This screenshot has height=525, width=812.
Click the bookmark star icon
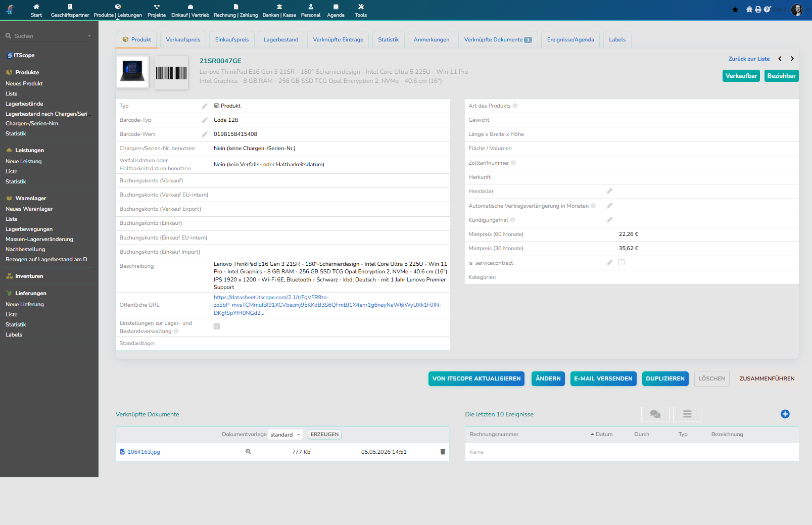(735, 10)
